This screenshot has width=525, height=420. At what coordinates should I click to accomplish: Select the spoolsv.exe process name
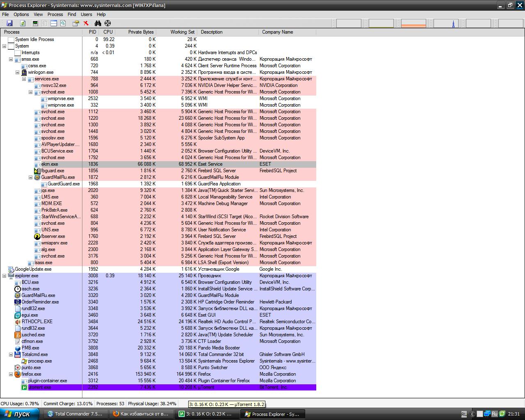tap(53, 138)
